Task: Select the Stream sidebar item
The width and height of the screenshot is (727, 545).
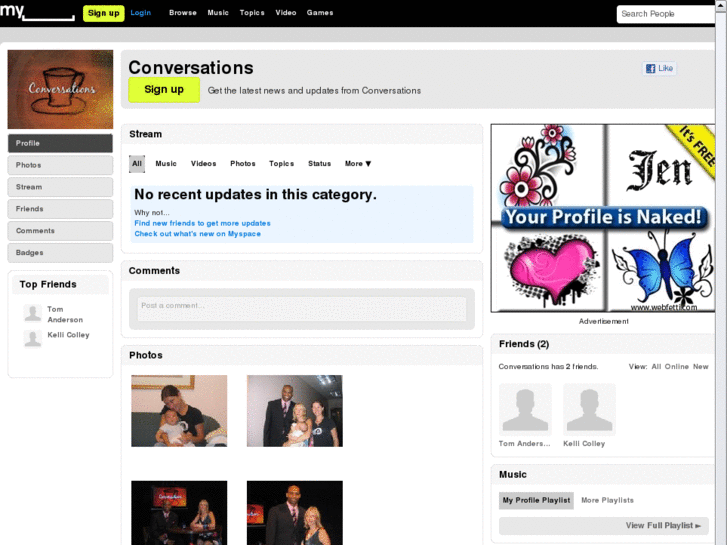Action: [60, 187]
